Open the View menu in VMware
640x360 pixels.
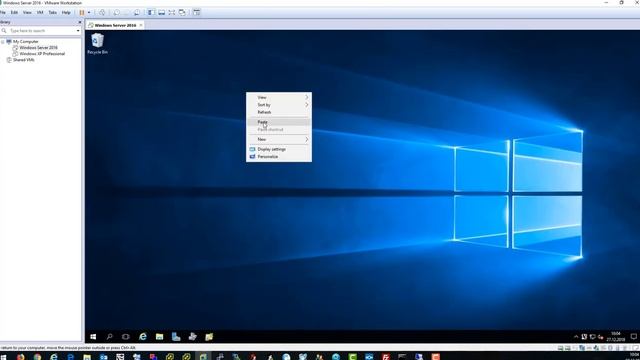pyautogui.click(x=27, y=13)
